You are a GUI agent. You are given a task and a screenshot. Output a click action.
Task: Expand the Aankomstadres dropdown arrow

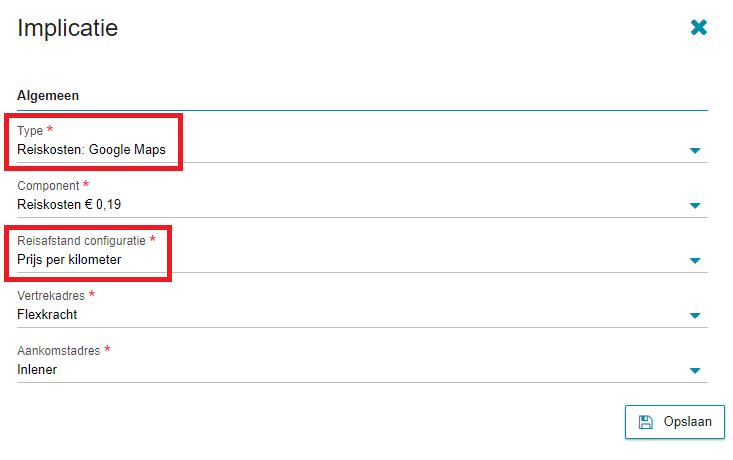click(695, 371)
